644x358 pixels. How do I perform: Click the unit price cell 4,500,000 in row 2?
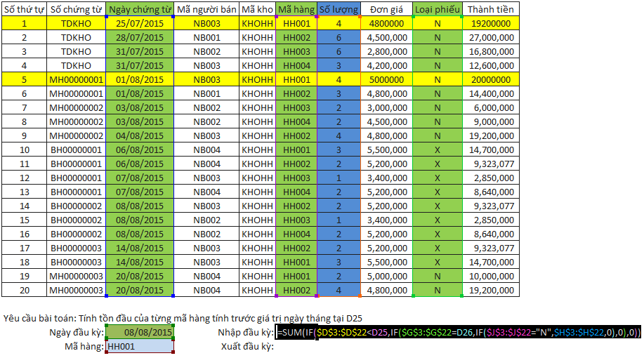click(x=386, y=37)
